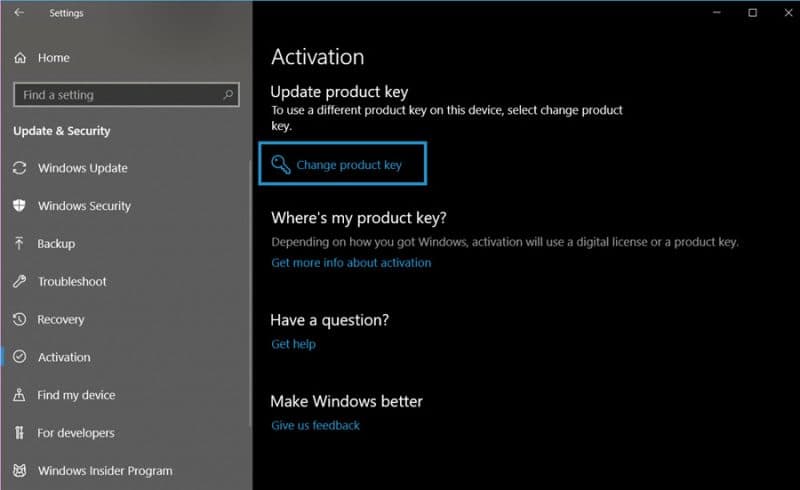Click the Give us feedback link

[315, 425]
